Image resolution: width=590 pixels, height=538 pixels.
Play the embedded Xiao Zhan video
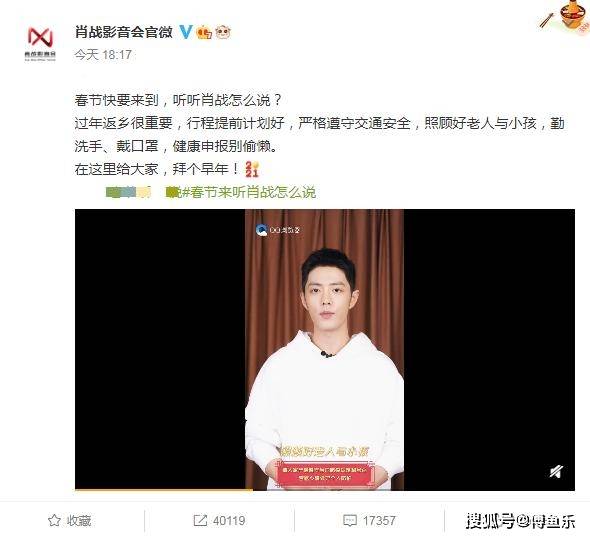325,349
